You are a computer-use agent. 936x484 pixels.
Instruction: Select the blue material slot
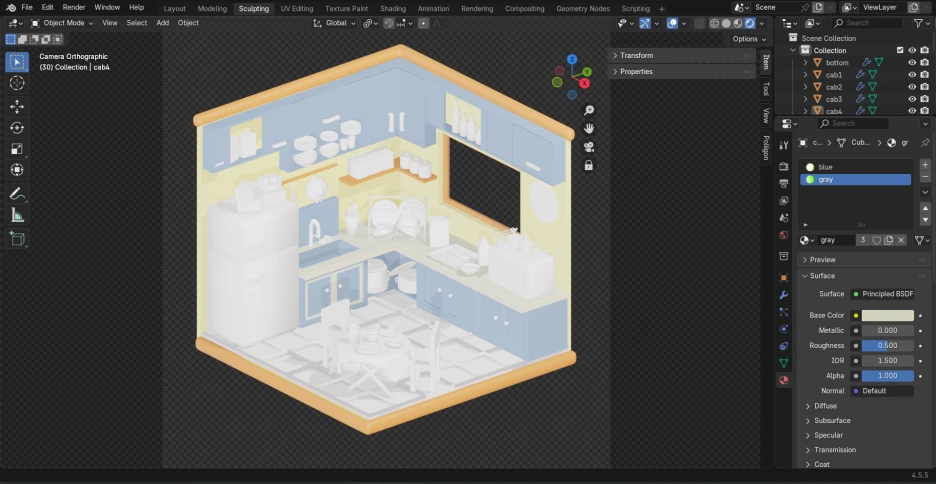(x=824, y=167)
